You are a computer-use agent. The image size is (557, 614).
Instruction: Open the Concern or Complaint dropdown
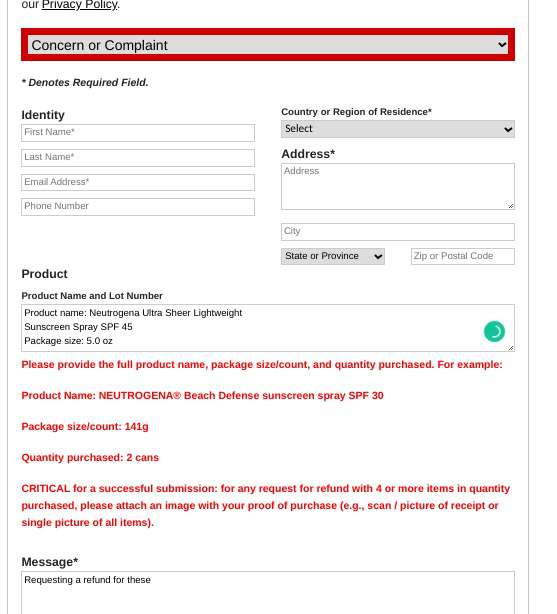point(268,45)
